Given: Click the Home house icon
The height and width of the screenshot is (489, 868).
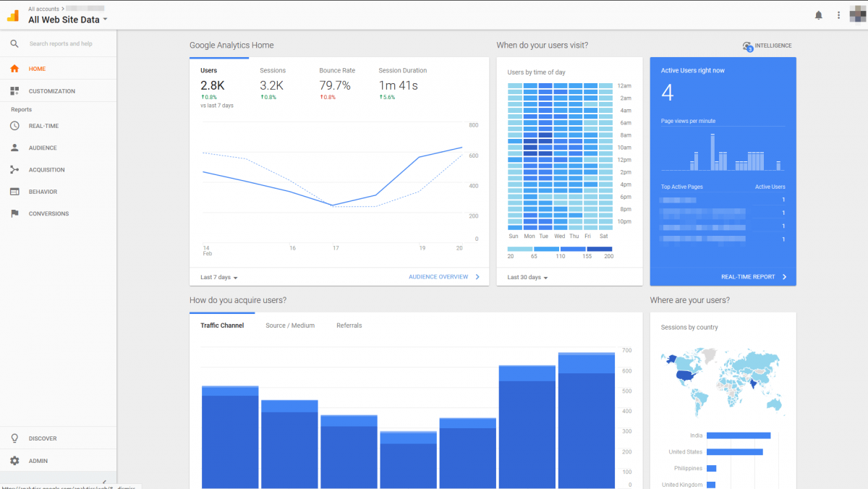Looking at the screenshot, I should [x=14, y=69].
